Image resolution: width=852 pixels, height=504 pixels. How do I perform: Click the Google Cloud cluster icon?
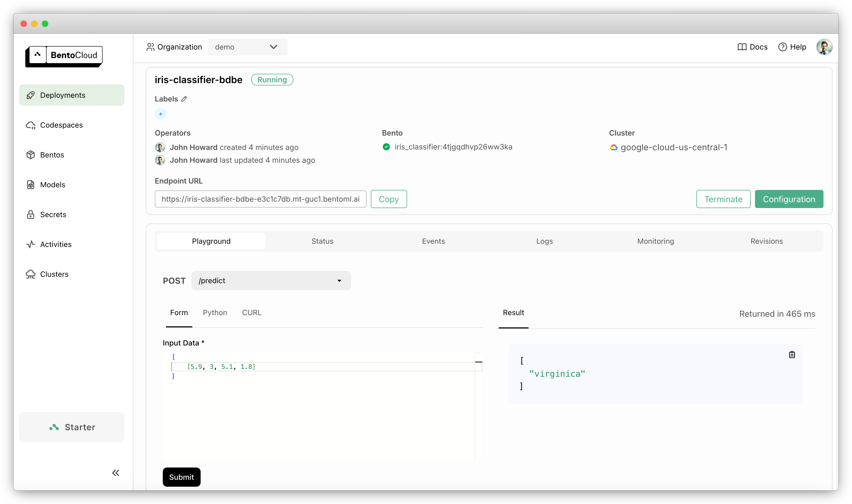(614, 147)
